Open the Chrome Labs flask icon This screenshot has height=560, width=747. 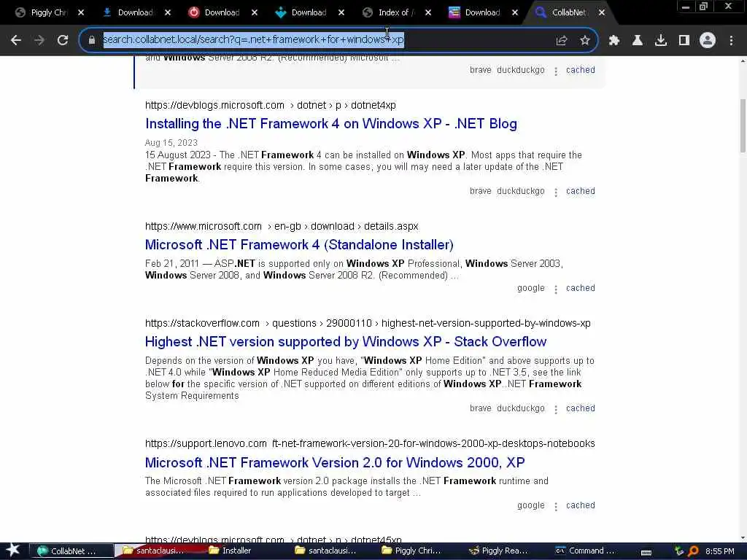tap(638, 41)
